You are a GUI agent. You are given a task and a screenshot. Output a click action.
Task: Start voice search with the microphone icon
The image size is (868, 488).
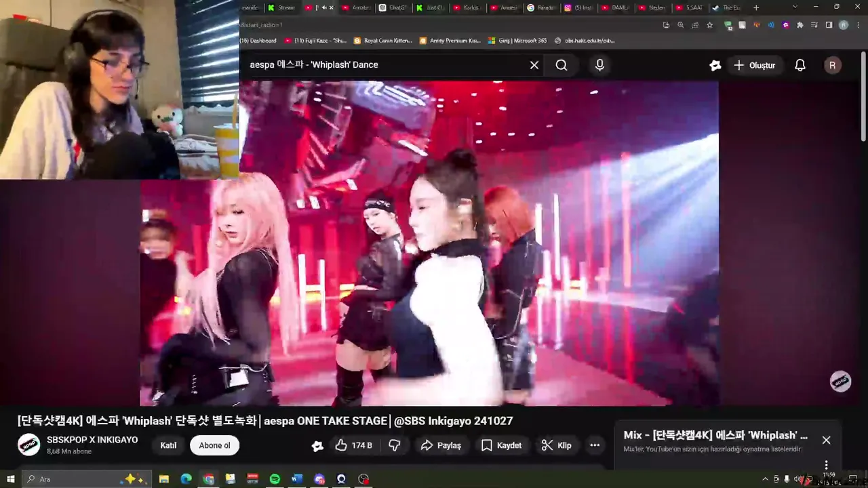pos(599,65)
